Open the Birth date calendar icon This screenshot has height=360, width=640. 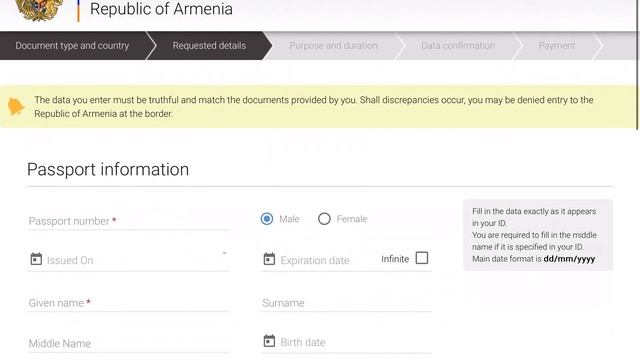click(269, 341)
